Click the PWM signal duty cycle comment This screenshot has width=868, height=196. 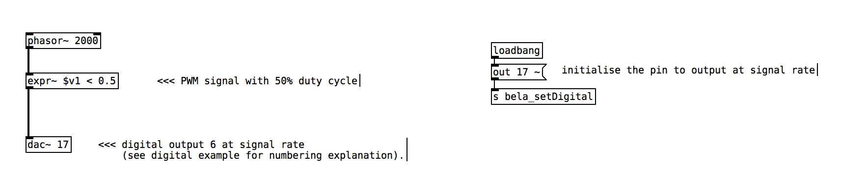(x=258, y=81)
